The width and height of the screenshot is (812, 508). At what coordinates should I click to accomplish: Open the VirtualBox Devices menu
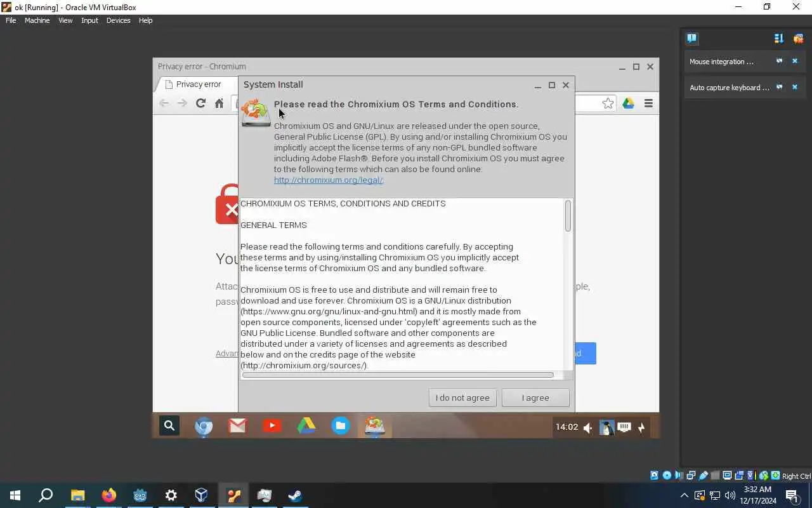[118, 20]
